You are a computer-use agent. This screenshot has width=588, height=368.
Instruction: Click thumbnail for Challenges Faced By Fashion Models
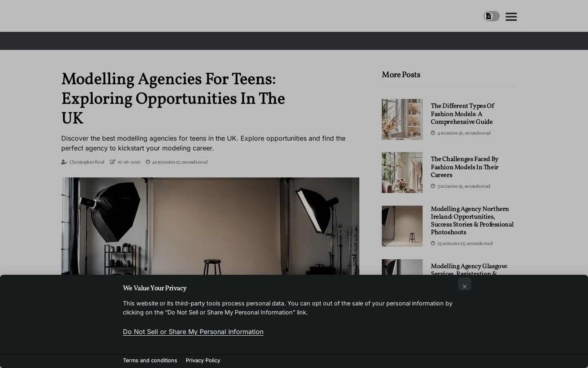click(402, 173)
